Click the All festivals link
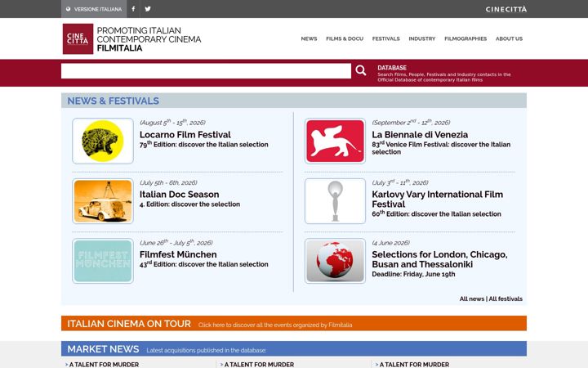Image resolution: width=588 pixels, height=368 pixels. [x=506, y=299]
